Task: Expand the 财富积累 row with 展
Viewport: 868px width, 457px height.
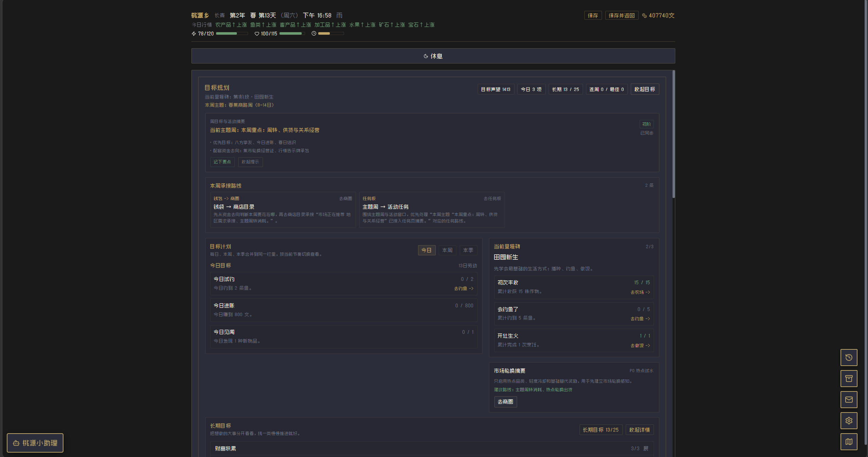Action: 646,449
